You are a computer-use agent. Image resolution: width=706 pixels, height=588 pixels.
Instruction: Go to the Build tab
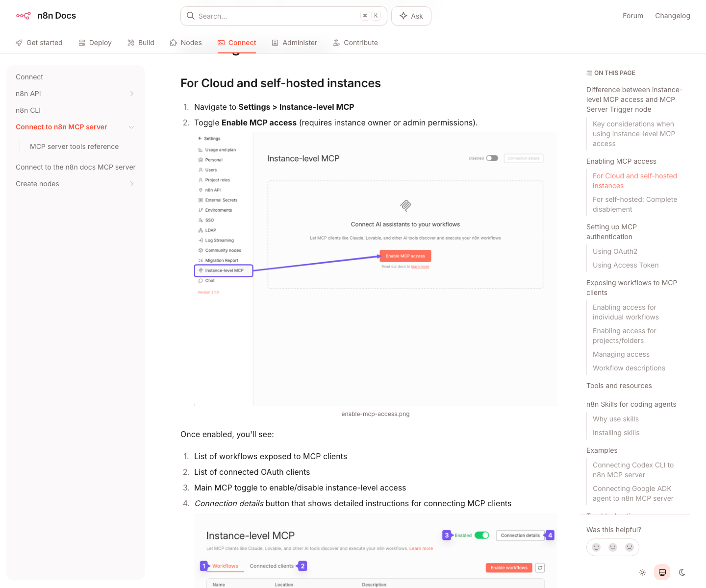(141, 43)
